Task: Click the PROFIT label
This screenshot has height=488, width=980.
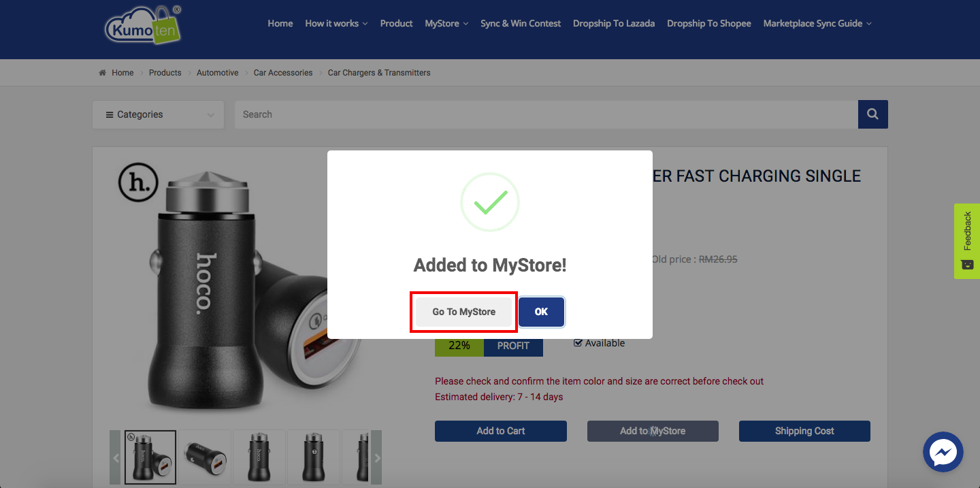Action: tap(513, 346)
